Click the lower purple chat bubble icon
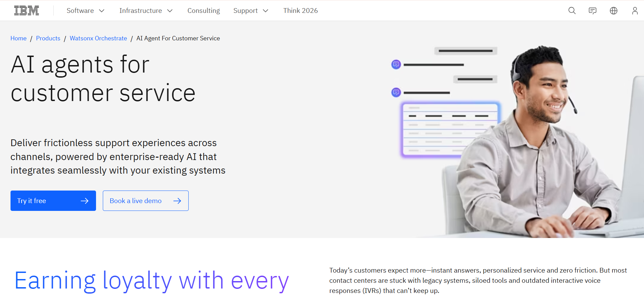This screenshot has width=644, height=297. (396, 92)
